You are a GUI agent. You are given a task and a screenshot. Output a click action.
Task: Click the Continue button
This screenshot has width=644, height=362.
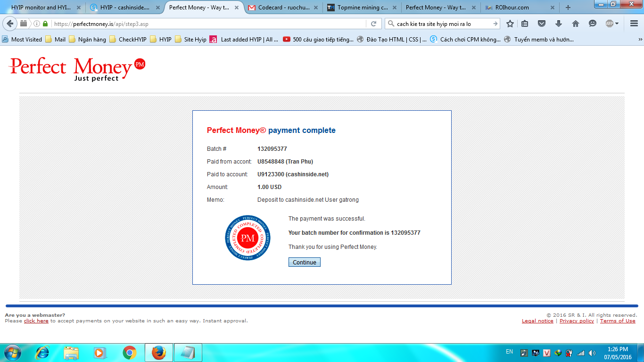click(x=305, y=262)
